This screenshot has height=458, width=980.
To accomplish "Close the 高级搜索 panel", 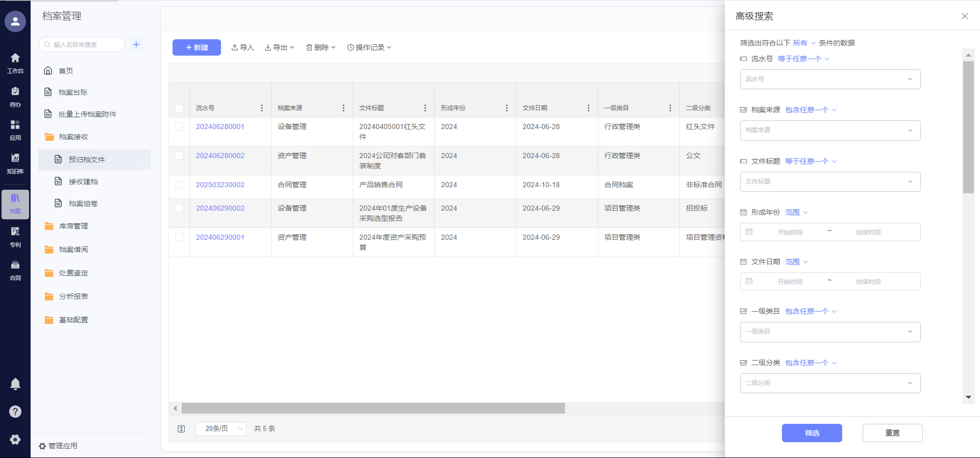I will tap(964, 16).
